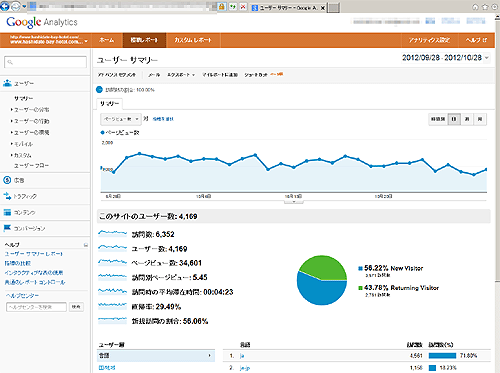The width and height of the screenshot is (500, 373).
Task: Open the ヘルプ link in orange bar
Action: point(477,40)
